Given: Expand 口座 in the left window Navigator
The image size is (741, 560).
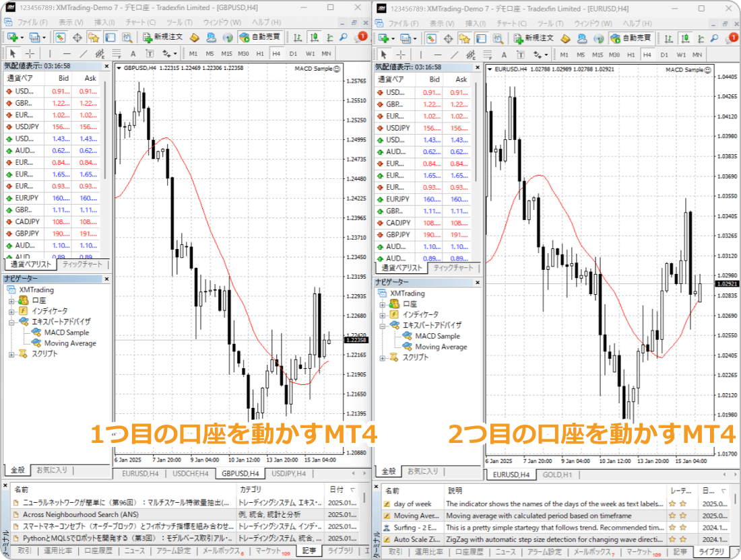Looking at the screenshot, I should pos(11,300).
